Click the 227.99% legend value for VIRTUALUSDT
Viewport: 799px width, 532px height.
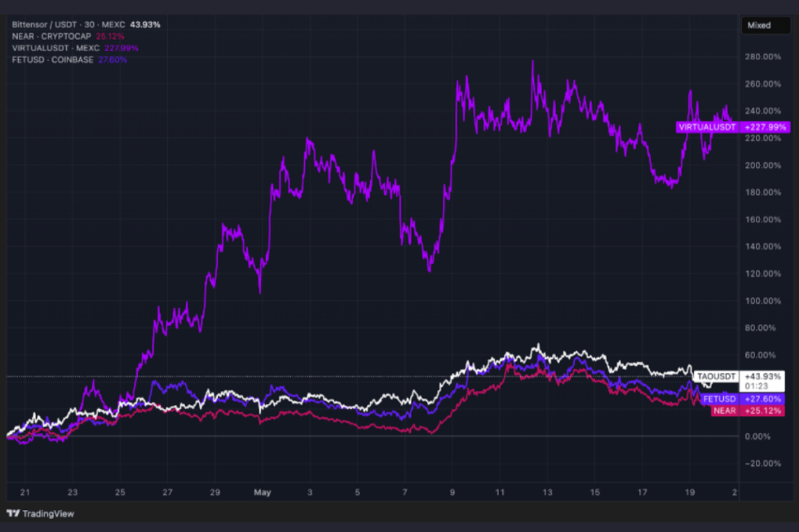tap(121, 48)
